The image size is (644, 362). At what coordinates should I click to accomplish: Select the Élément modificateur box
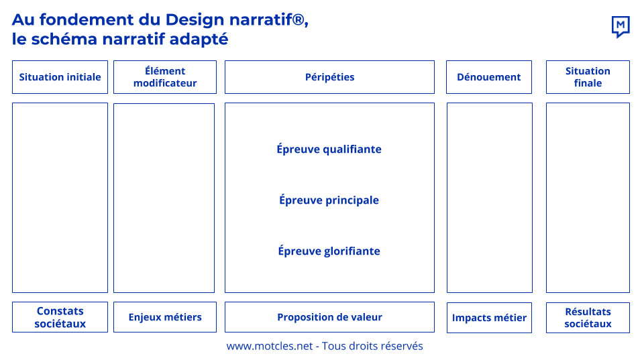click(165, 77)
